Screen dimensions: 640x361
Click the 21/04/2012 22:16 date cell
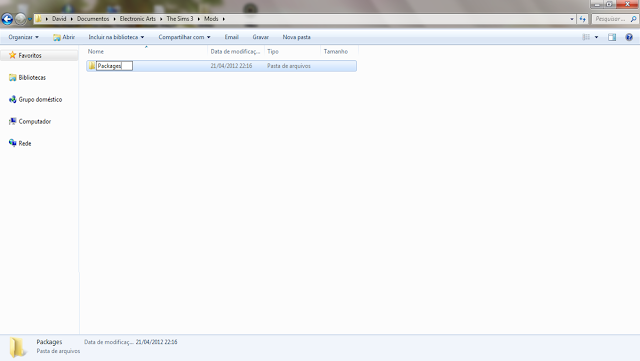click(231, 66)
